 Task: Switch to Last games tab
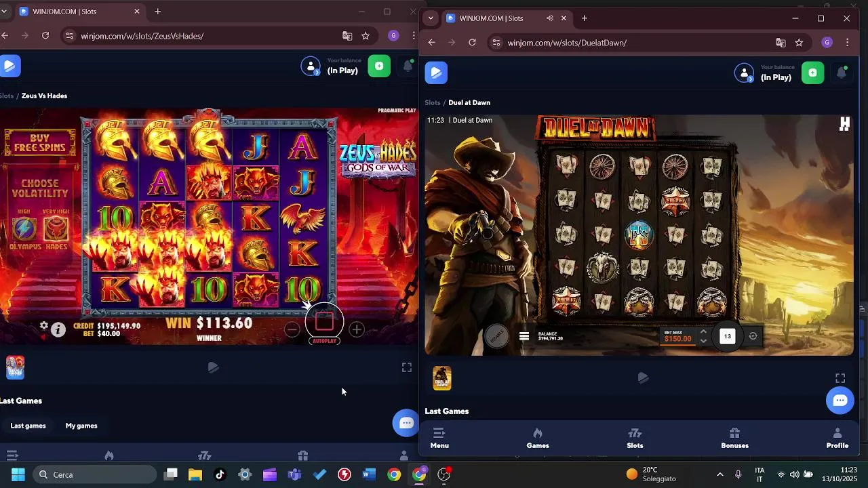point(28,426)
